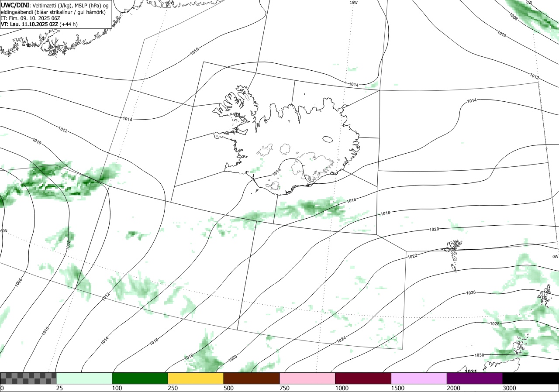Click the legend value "1500"
This screenshot has width=559, height=392.
pyautogui.click(x=398, y=388)
